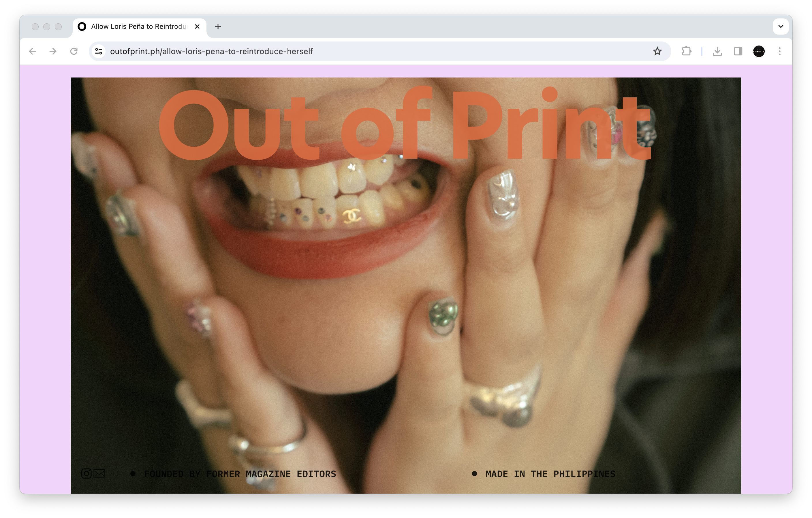Click the back navigation arrow

click(x=32, y=51)
